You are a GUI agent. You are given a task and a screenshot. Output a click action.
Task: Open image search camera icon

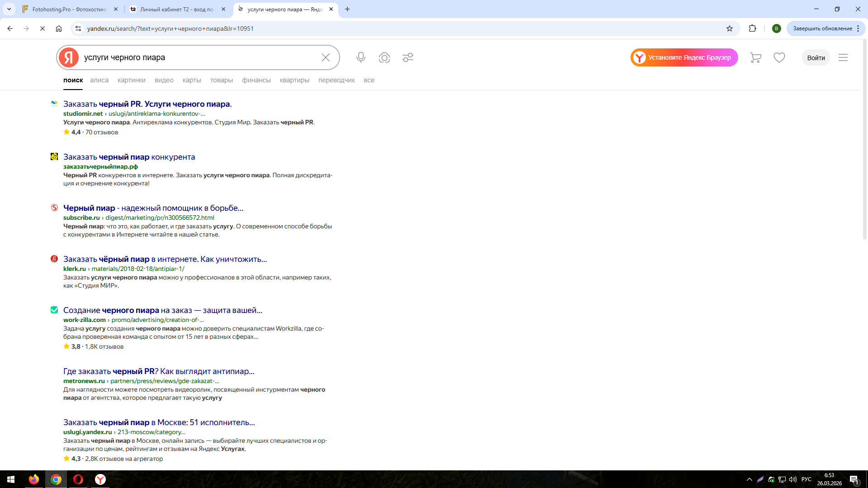point(384,57)
